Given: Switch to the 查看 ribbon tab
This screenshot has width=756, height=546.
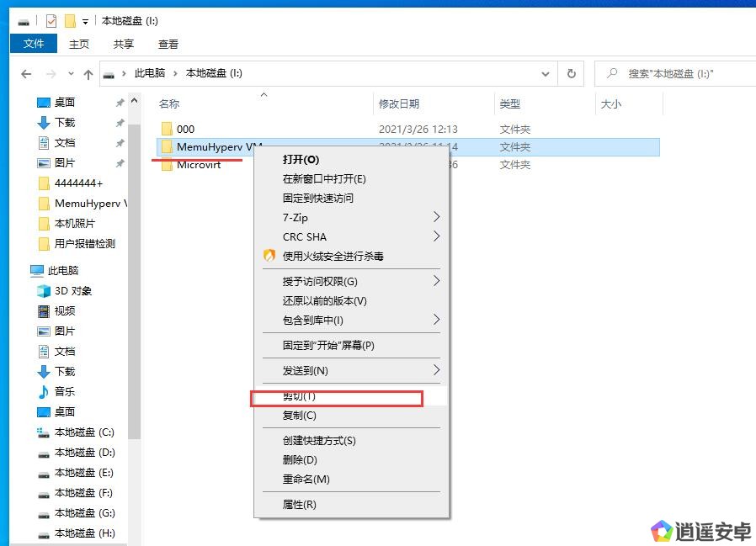Looking at the screenshot, I should pyautogui.click(x=168, y=44).
